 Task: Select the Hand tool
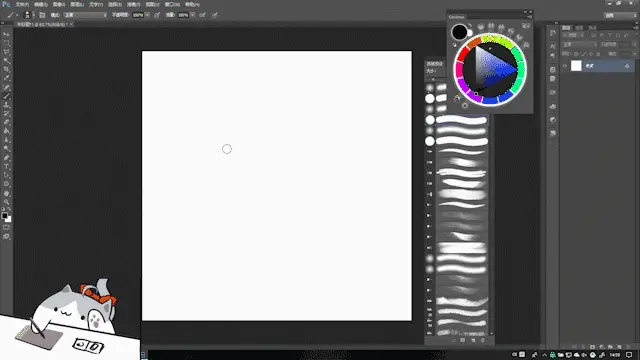[x=7, y=193]
